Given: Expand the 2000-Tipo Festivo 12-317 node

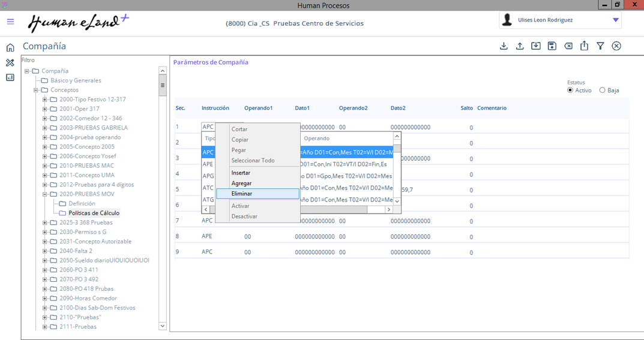Looking at the screenshot, I should (x=45, y=100).
